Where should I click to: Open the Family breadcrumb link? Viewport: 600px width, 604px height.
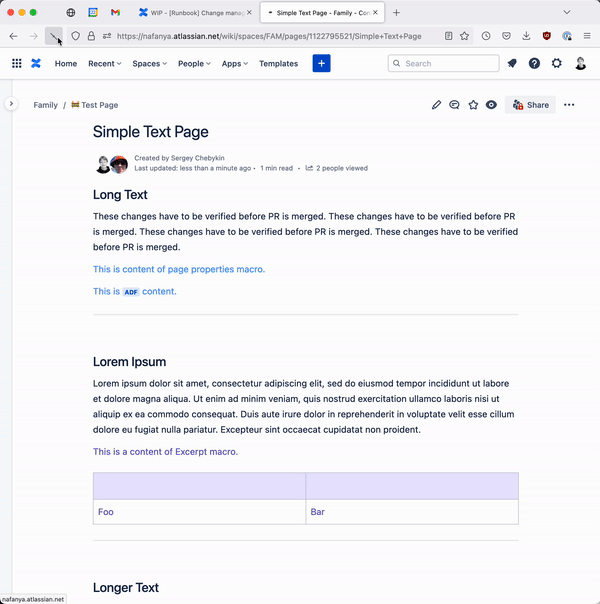click(x=45, y=105)
